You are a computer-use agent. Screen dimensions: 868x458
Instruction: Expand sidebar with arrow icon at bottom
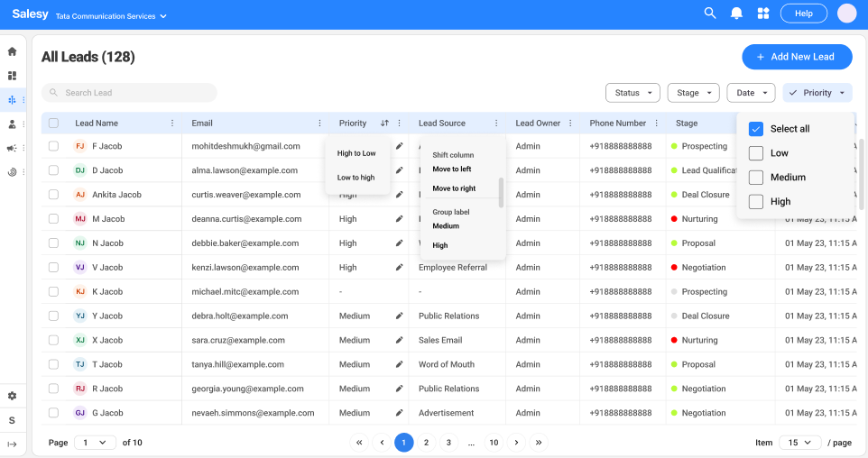click(12, 444)
